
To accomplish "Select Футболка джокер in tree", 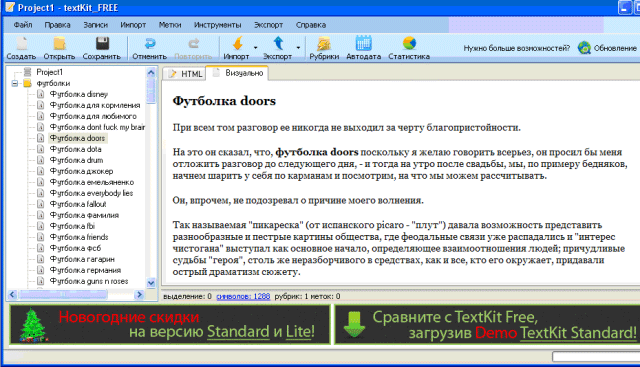I will click(x=81, y=171).
